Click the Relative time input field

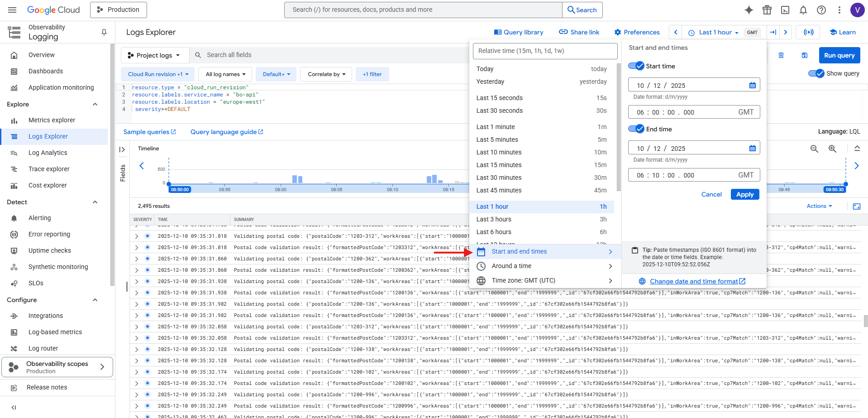pos(545,51)
